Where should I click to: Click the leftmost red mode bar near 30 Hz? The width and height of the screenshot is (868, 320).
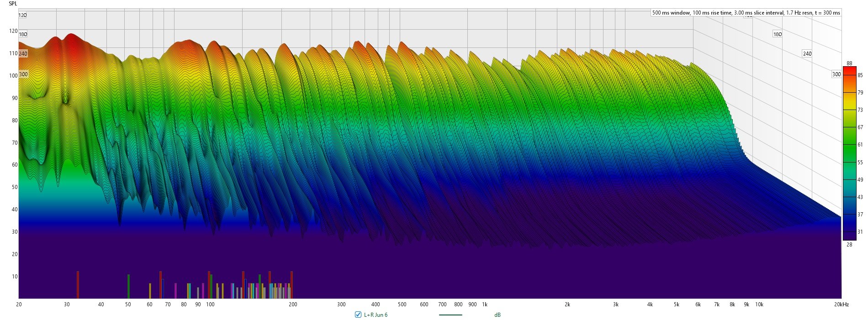pyautogui.click(x=78, y=285)
